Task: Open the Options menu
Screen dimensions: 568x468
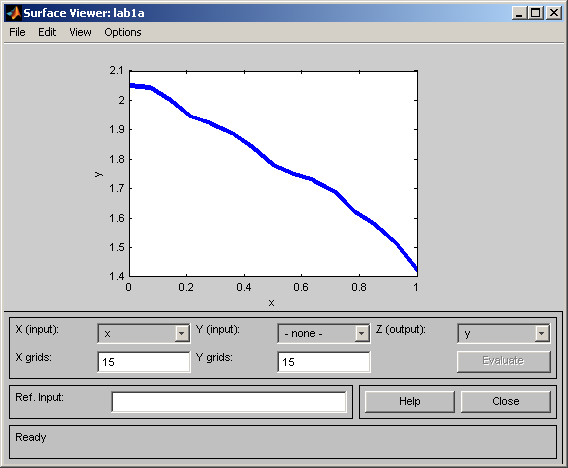Action: pos(123,32)
